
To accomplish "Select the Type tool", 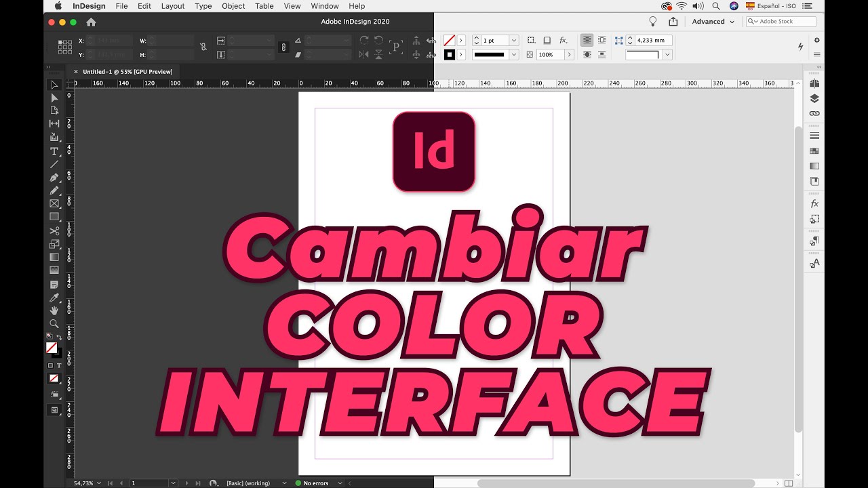I will (55, 152).
